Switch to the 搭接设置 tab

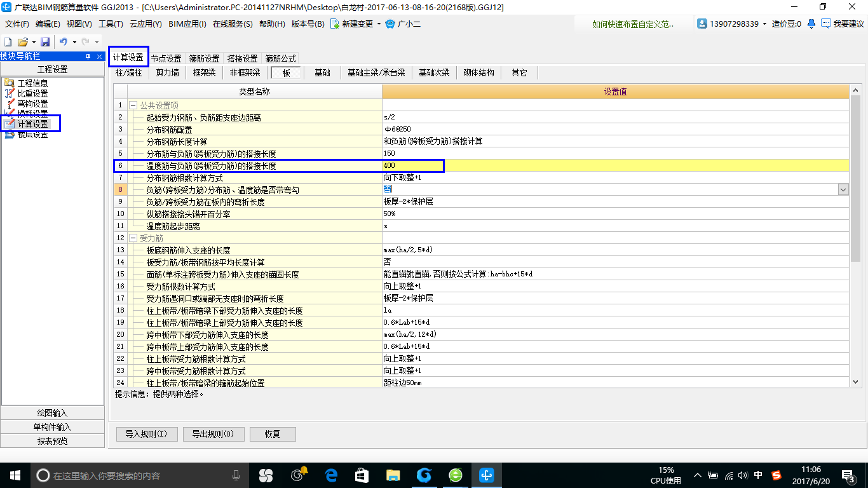pos(243,58)
